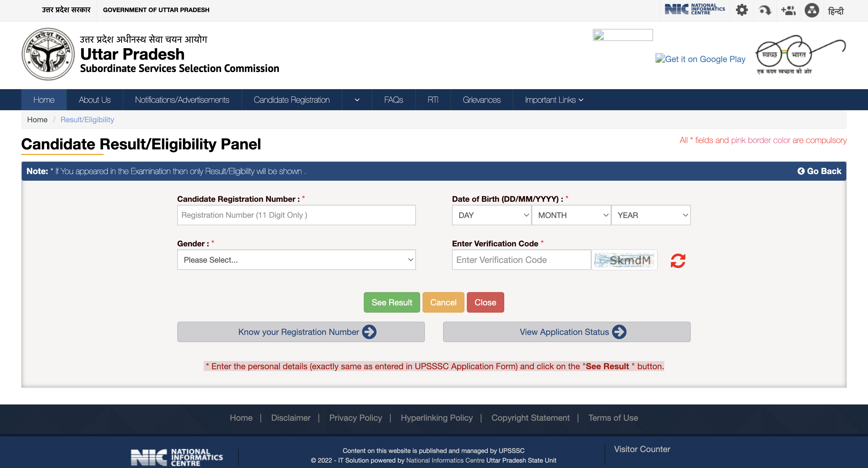Open the settings gear icon
The width and height of the screenshot is (868, 468).
tap(741, 10)
